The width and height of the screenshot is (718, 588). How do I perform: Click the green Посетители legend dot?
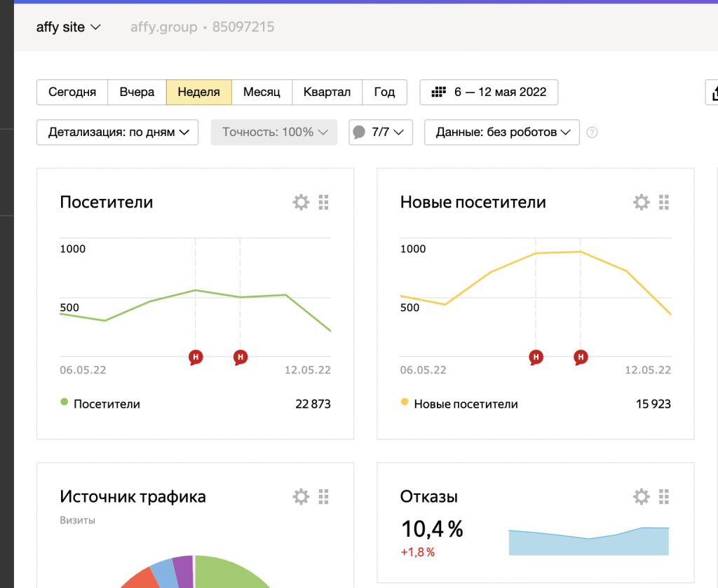coord(64,402)
